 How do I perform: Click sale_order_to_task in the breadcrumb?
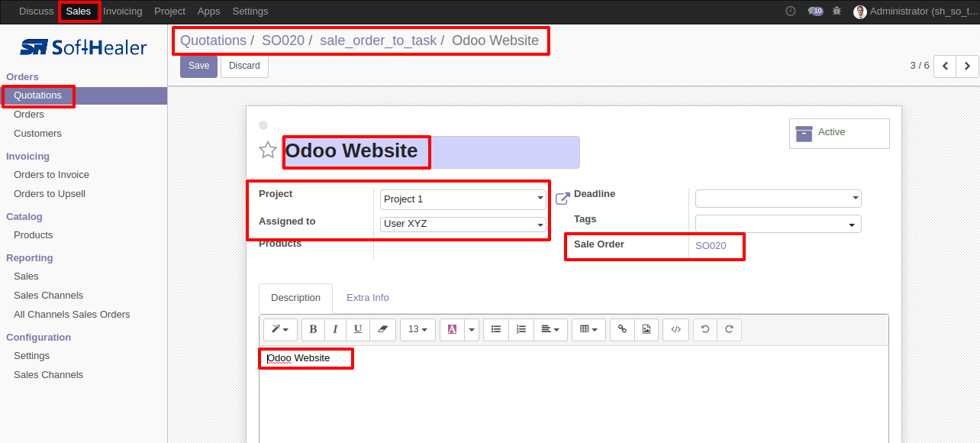pos(379,40)
